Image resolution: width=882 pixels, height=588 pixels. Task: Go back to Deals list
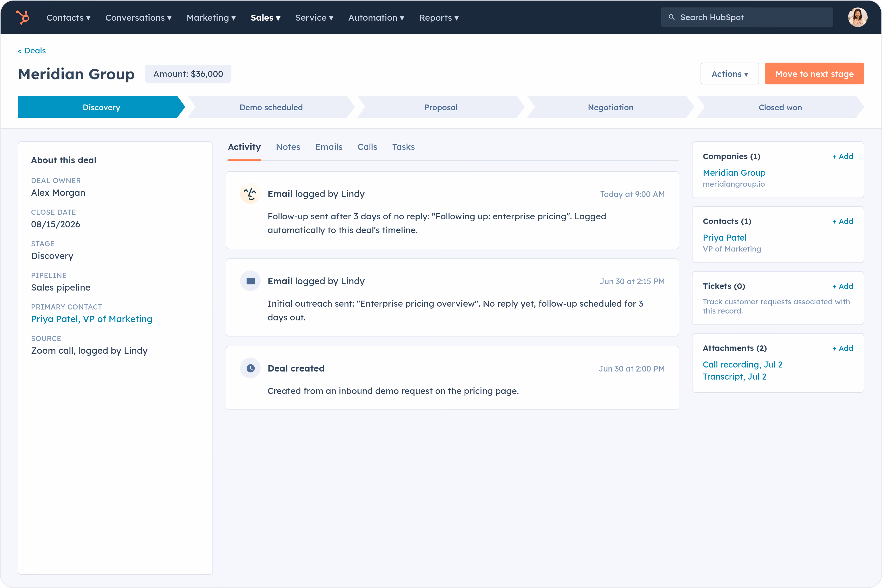coord(32,51)
